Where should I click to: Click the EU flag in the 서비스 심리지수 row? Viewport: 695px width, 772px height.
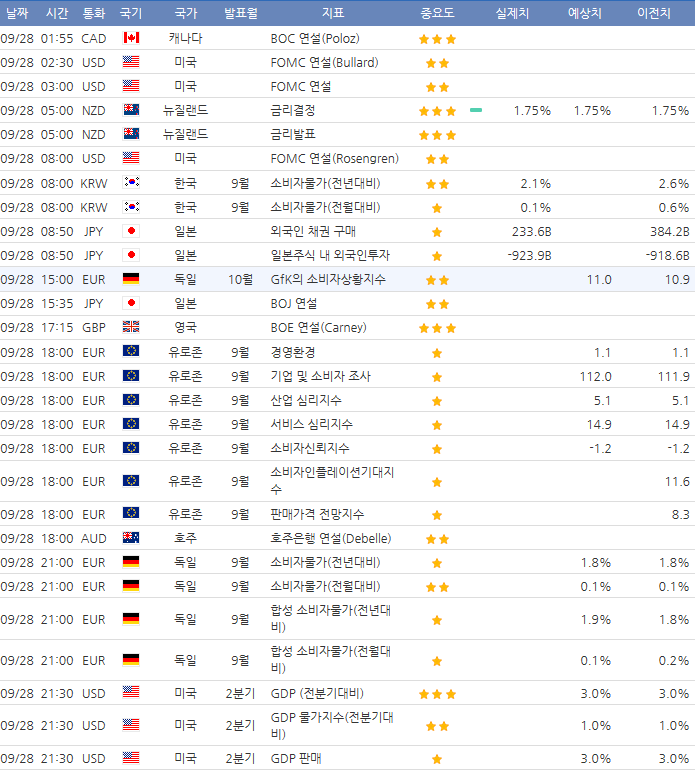[x=131, y=424]
